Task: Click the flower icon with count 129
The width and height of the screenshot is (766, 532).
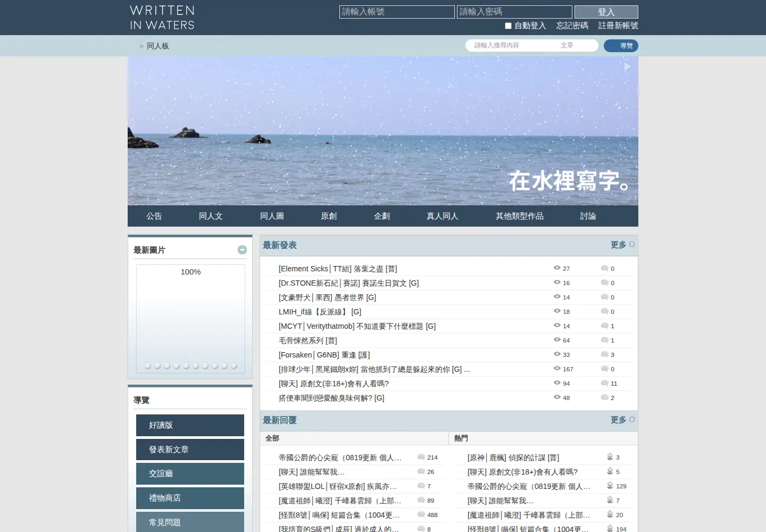Action: pos(610,486)
